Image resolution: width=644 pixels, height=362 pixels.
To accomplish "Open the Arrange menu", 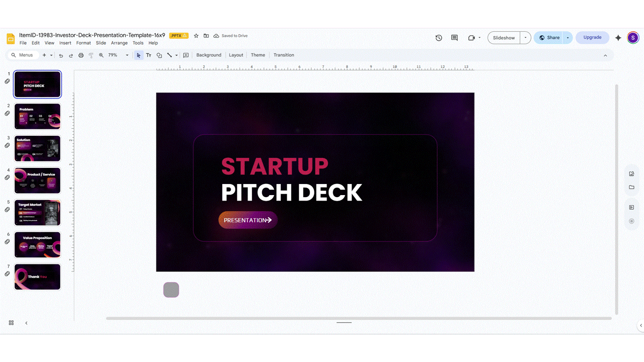I will 119,43.
